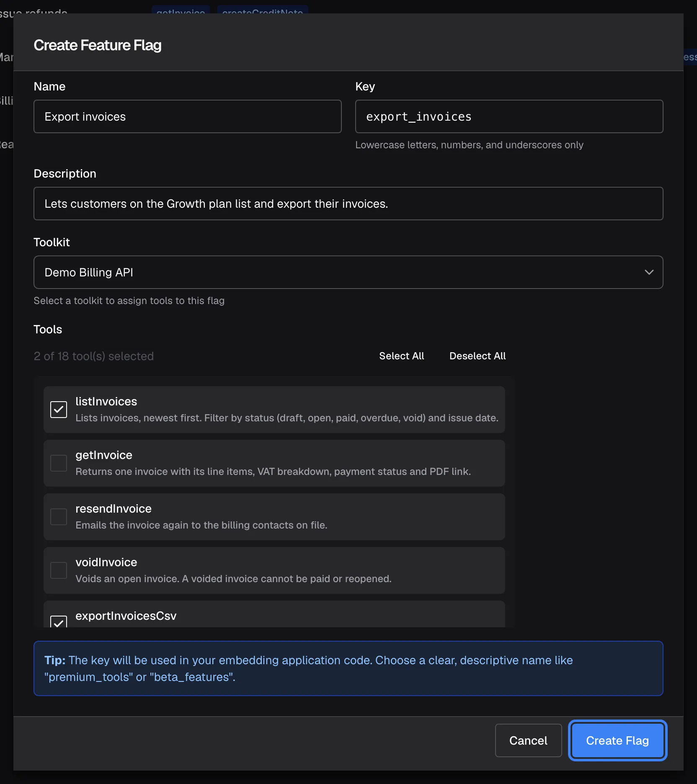Click the getInvoice tool name
This screenshot has height=784, width=697.
tap(104, 455)
